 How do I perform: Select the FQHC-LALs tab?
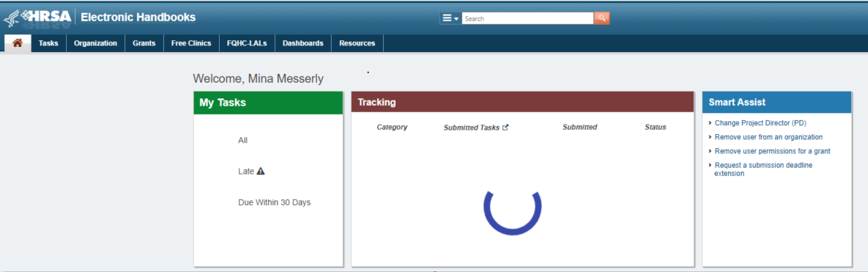tap(247, 43)
